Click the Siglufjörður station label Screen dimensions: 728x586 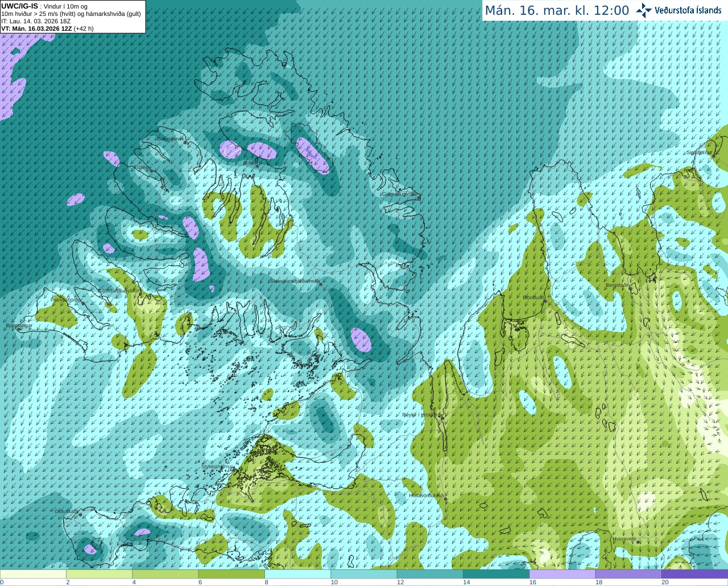point(700,152)
